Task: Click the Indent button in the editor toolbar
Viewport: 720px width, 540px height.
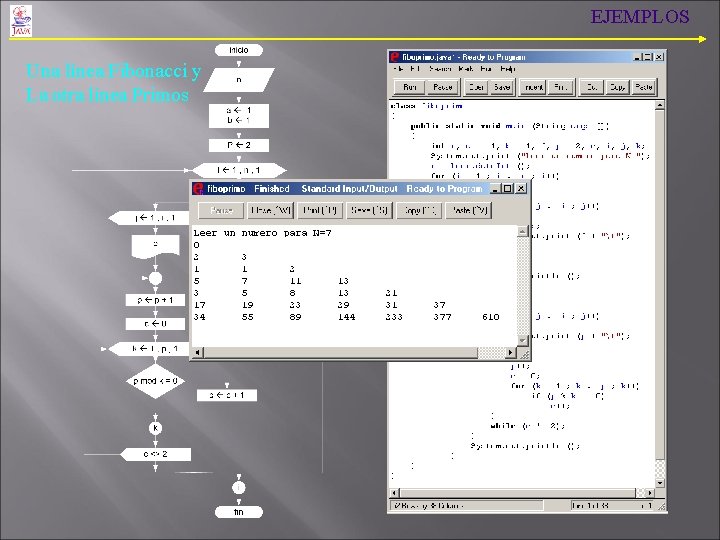Action: point(534,87)
